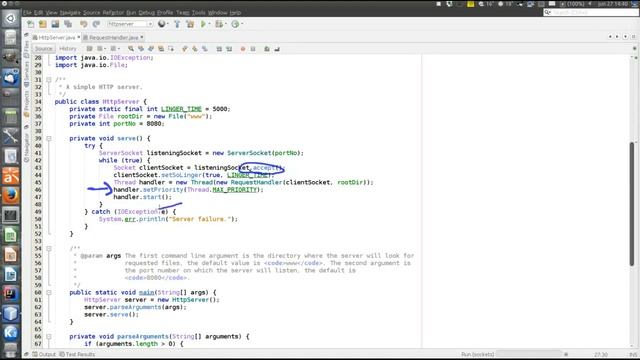Select the Source view button
Image resolution: width=640 pixels, height=360 pixels.
[44, 49]
